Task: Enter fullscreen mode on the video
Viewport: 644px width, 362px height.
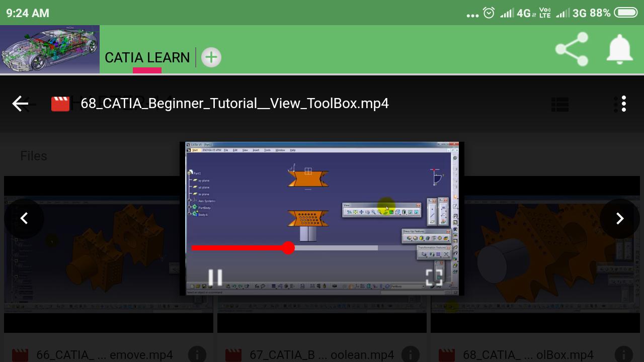Action: point(434,278)
